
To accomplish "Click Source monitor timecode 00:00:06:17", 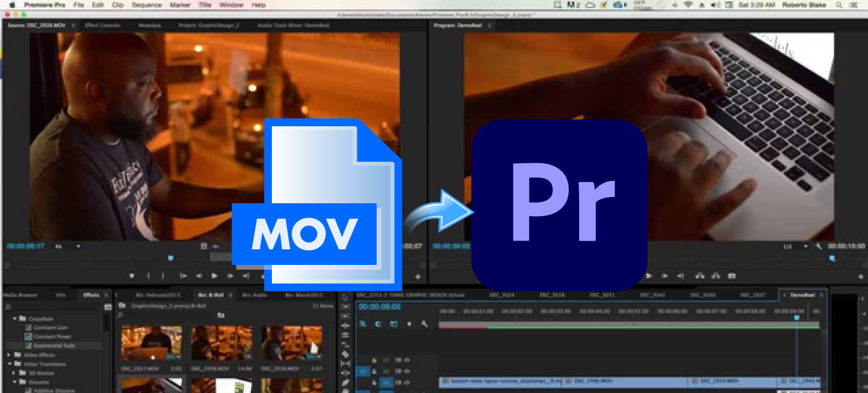I will [x=25, y=247].
